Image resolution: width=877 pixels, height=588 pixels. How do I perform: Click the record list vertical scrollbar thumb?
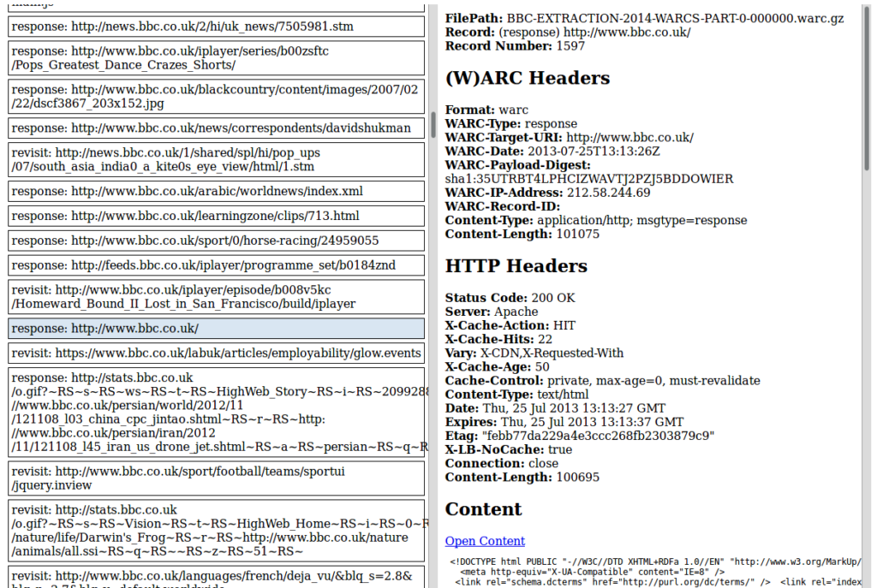(433, 125)
